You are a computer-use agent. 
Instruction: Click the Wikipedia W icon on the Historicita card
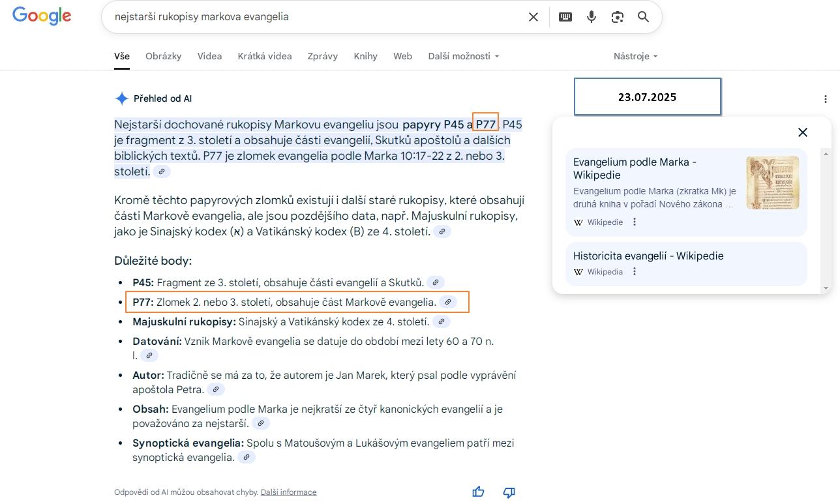point(578,272)
